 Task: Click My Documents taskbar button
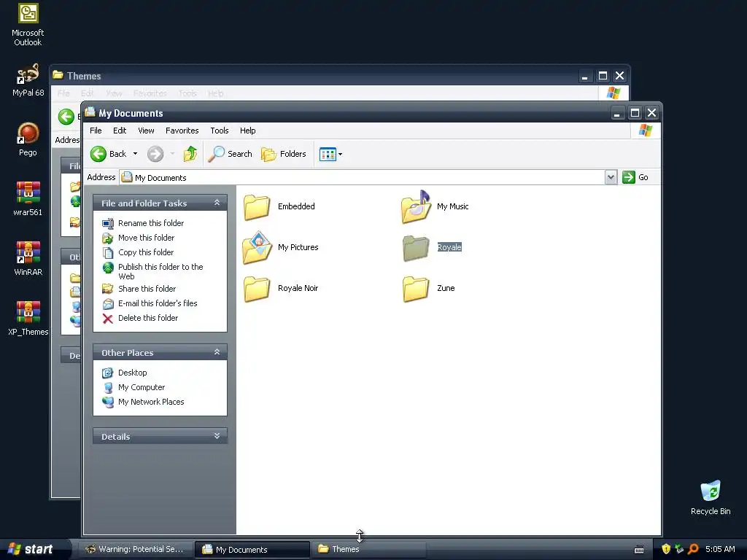click(x=252, y=549)
